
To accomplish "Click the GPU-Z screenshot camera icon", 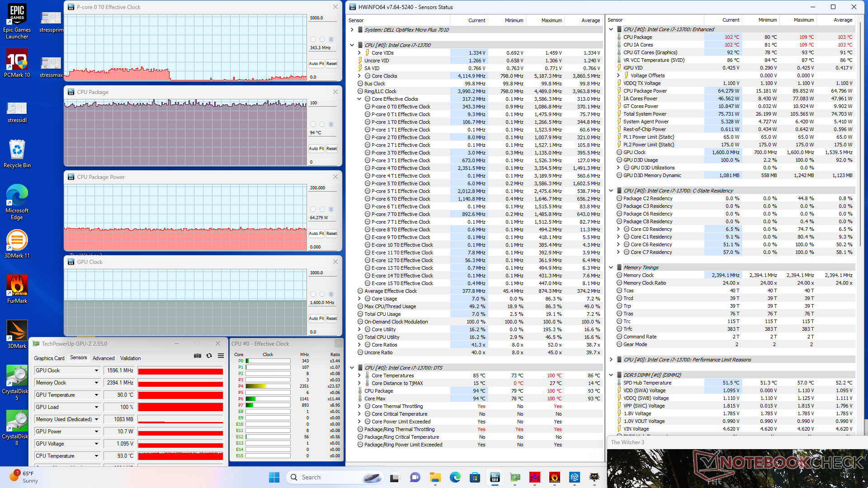I will pyautogui.click(x=198, y=356).
